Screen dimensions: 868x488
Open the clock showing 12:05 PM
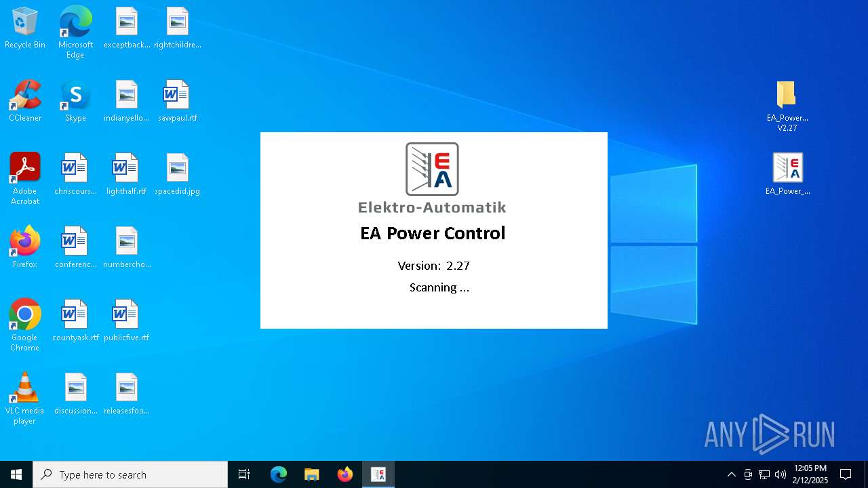coord(810,474)
